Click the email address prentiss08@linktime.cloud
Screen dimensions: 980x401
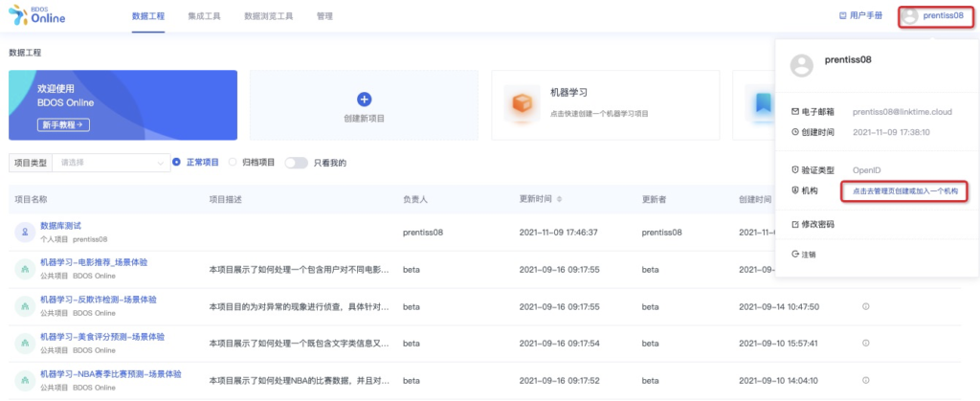[902, 112]
